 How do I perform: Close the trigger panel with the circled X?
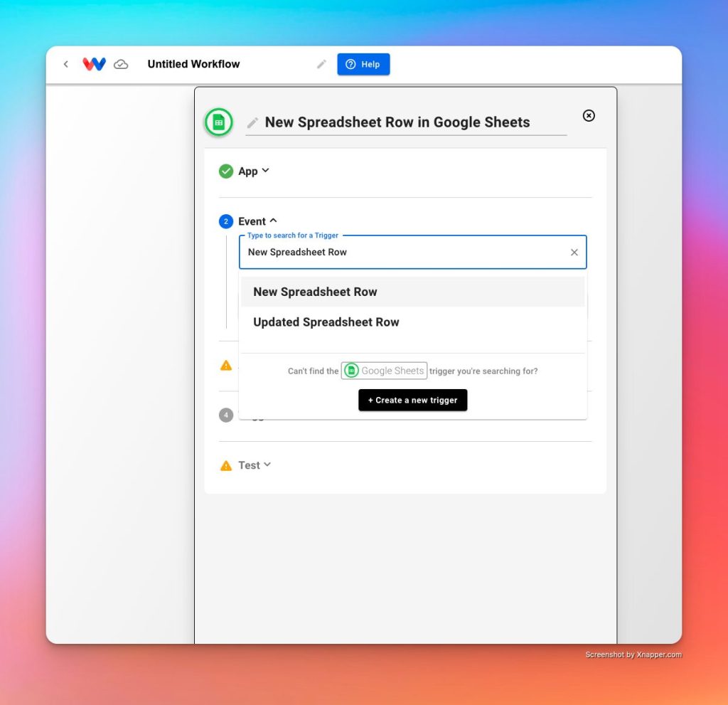(589, 116)
